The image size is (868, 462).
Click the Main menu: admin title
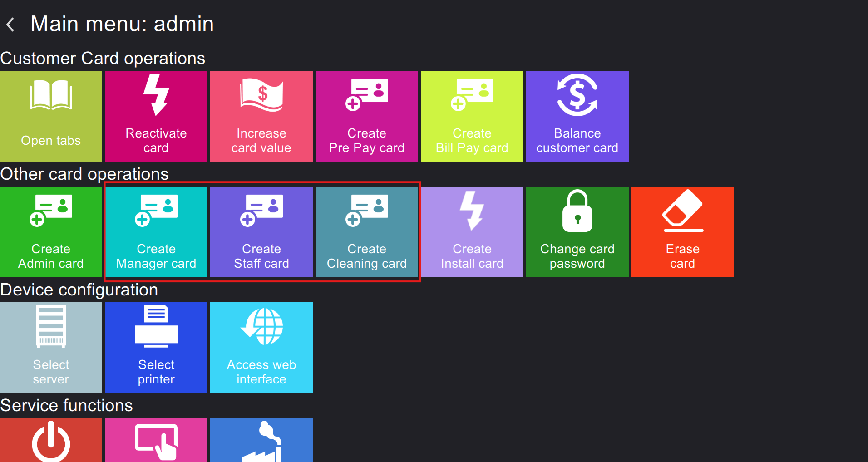pyautogui.click(x=122, y=24)
